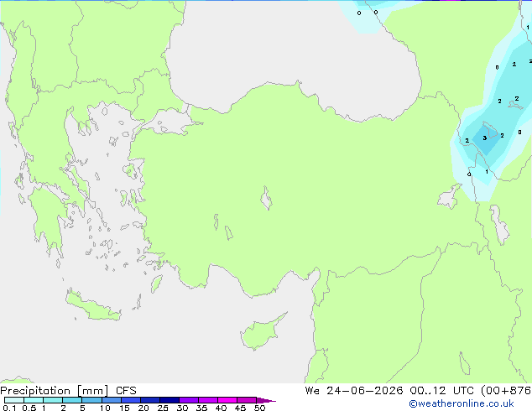Click the 0.1–0.5 mm legend color box
Viewport: 532px width, 411px height.
pyautogui.click(x=14, y=400)
